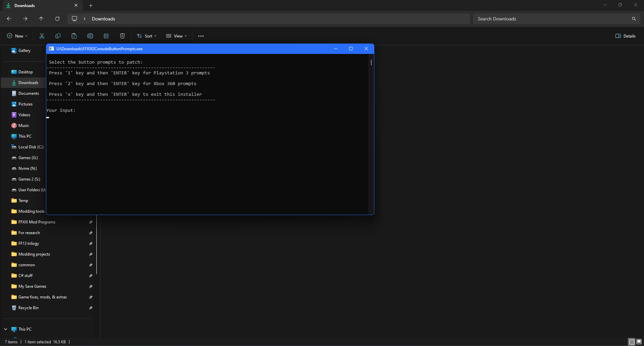644x346 pixels.
Task: Unpin the My Save Games folder
Action: (91, 286)
